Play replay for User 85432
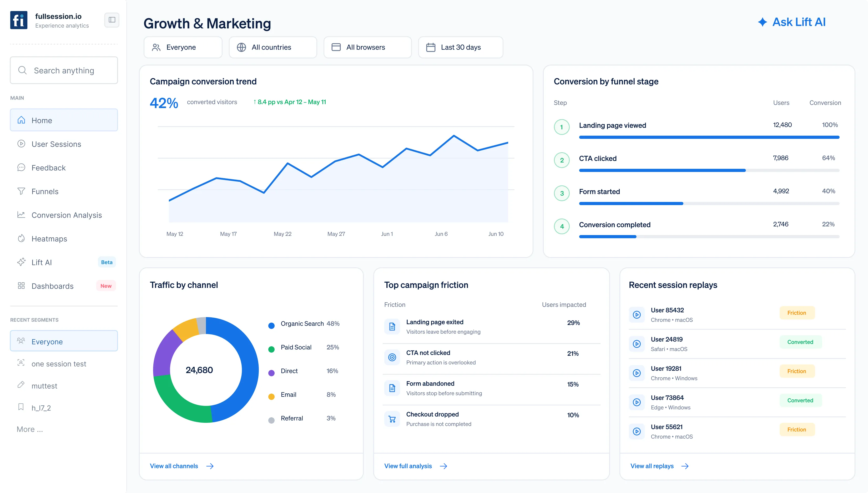Screen dimensions: 868x493 [637, 314]
